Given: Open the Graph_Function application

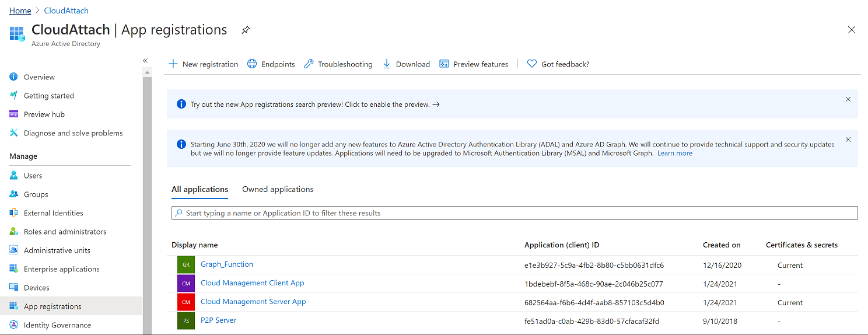Looking at the screenshot, I should tap(227, 264).
